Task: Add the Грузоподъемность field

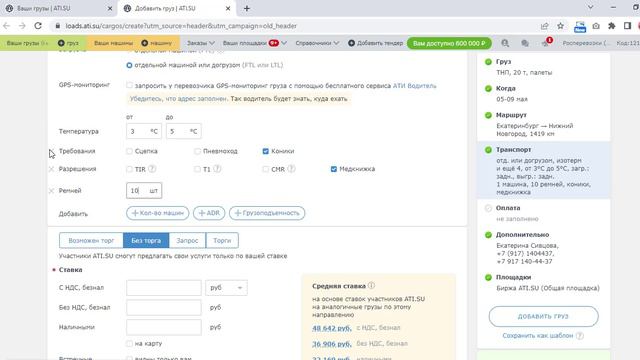Action: [x=267, y=213]
